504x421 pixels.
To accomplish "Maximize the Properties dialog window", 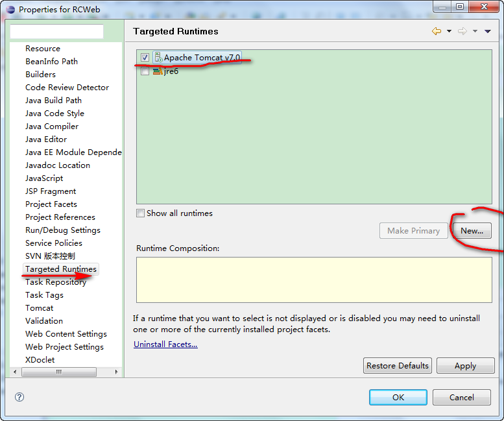I will [x=460, y=6].
